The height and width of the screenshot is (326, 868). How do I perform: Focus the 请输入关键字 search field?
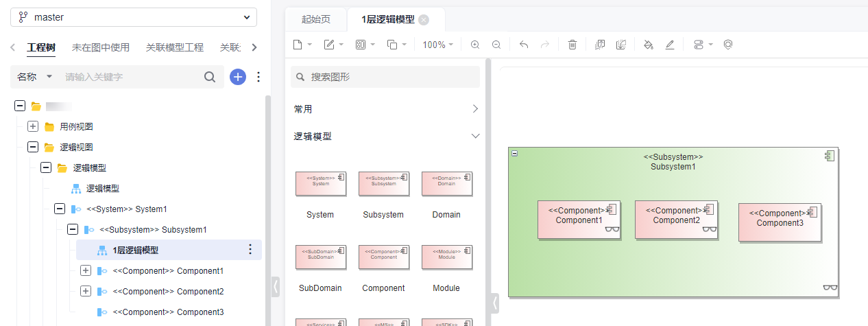click(x=130, y=77)
